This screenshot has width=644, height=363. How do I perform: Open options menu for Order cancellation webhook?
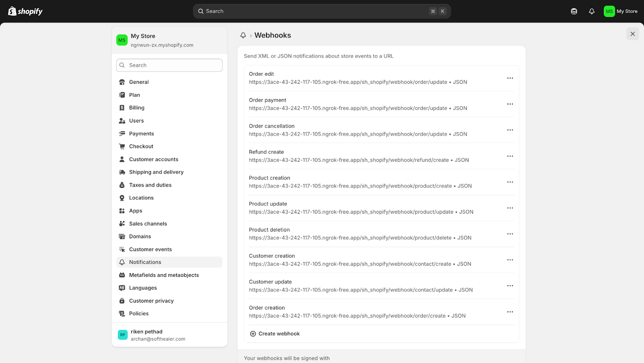click(x=510, y=130)
